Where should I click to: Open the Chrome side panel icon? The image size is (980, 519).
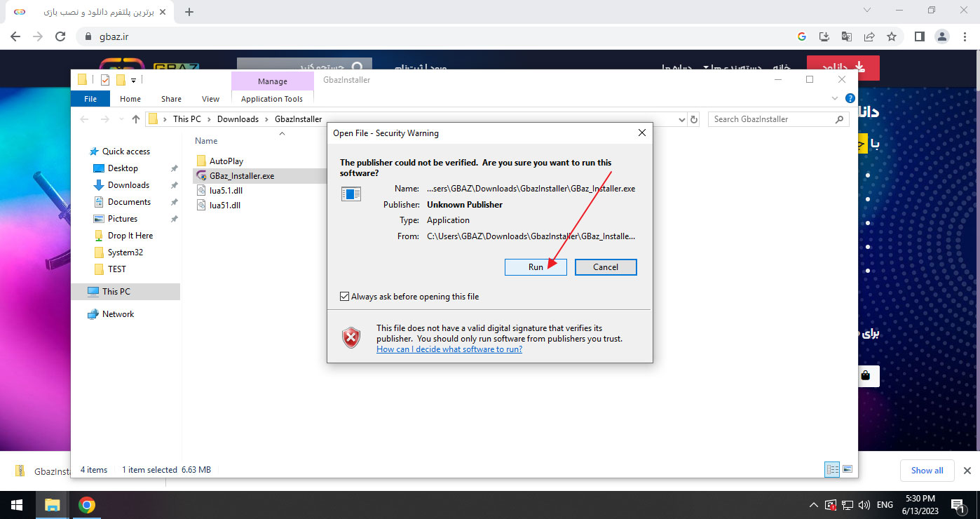[x=919, y=36]
